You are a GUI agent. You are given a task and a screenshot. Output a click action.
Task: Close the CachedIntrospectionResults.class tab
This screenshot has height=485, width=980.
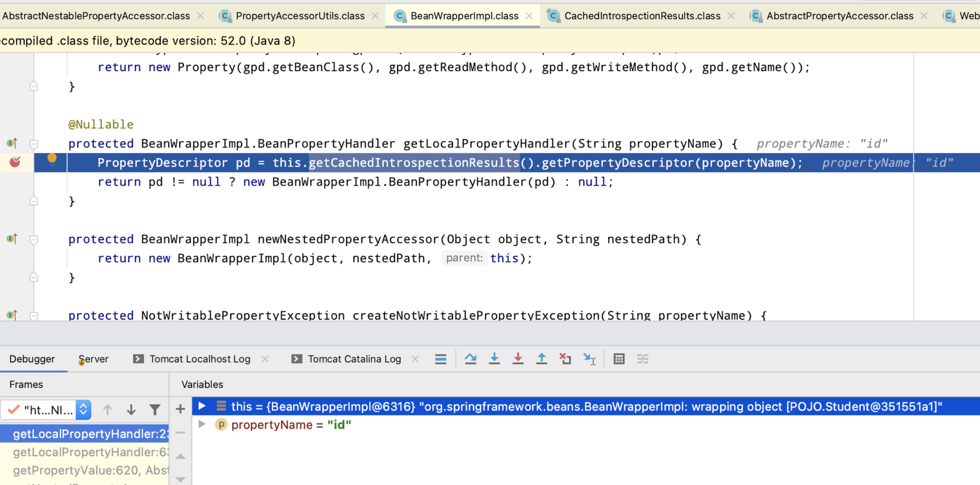pyautogui.click(x=731, y=16)
